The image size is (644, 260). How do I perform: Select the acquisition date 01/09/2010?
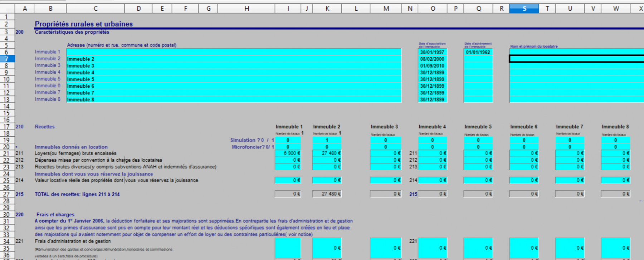433,66
